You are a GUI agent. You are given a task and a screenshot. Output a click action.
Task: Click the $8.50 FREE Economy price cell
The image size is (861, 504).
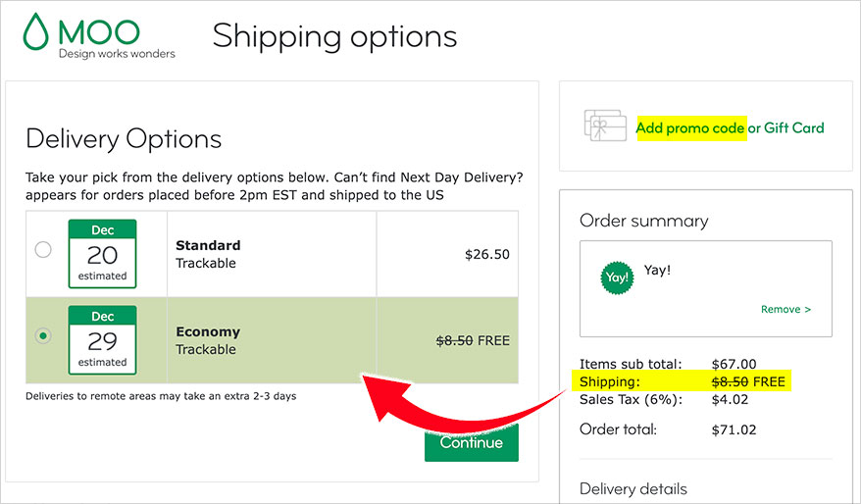click(x=447, y=340)
